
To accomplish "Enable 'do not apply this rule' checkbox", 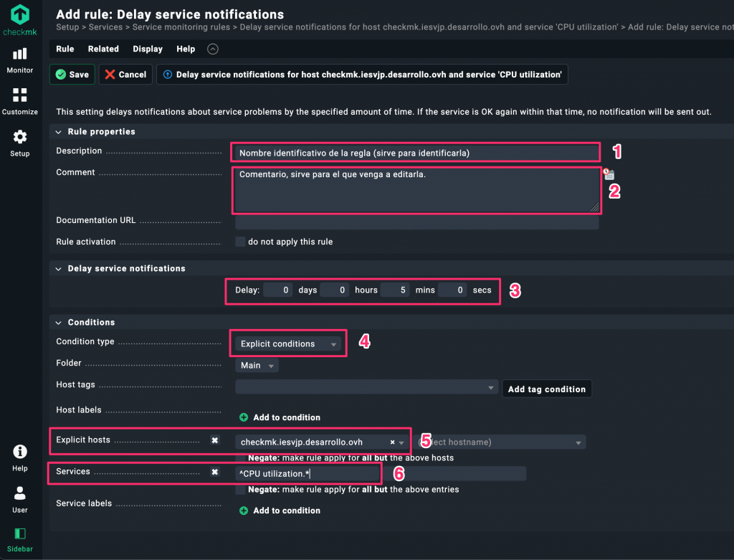I will [240, 242].
